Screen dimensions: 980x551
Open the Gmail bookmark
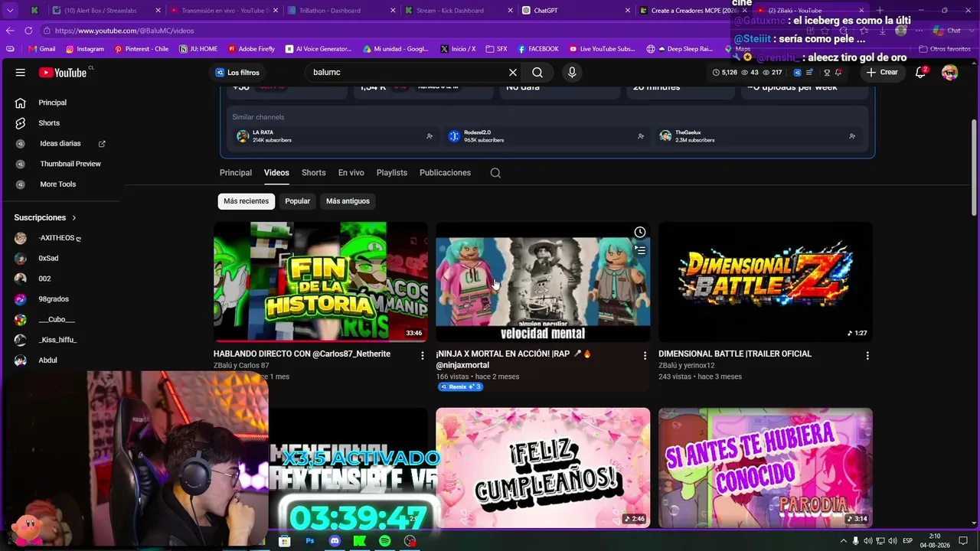coord(41,49)
